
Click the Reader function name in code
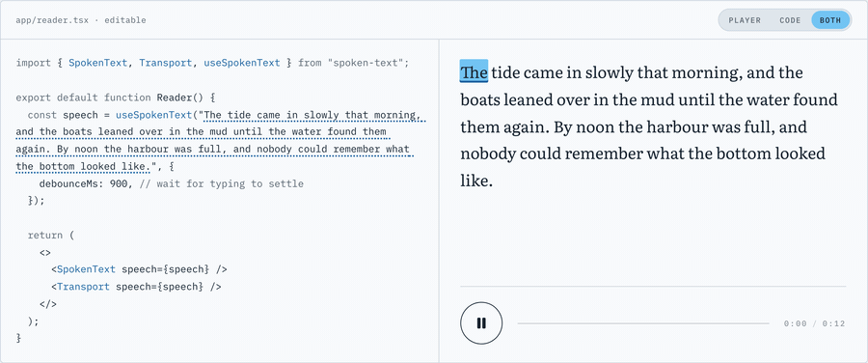pyautogui.click(x=174, y=98)
